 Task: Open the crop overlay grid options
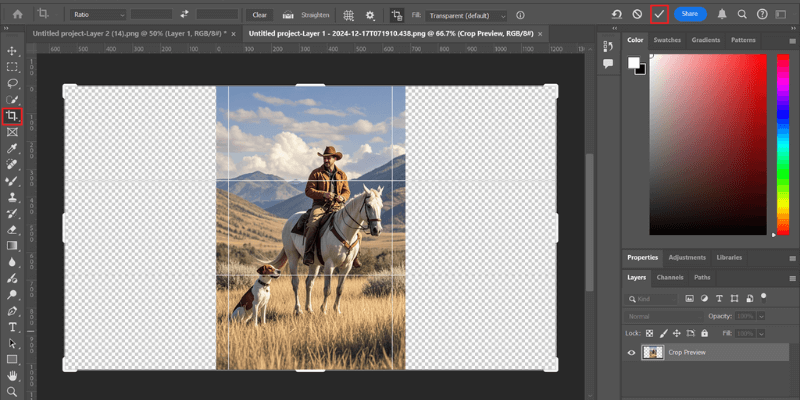[347, 16]
